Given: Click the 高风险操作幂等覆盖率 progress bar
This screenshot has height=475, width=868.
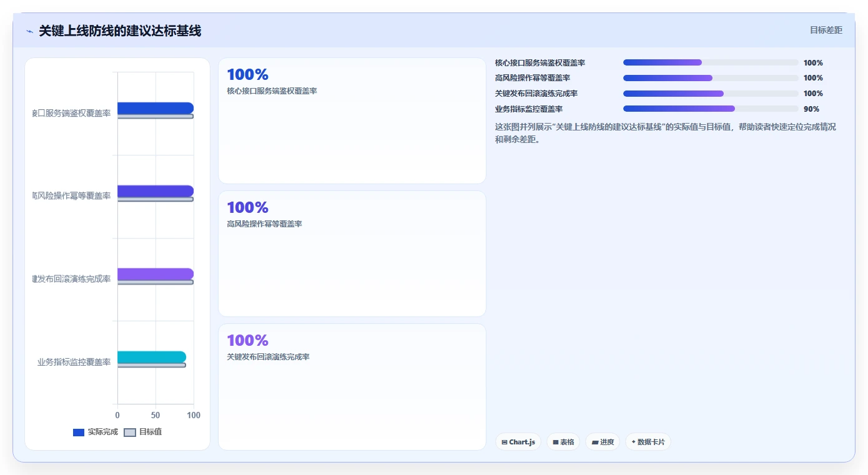Looking at the screenshot, I should (711, 78).
